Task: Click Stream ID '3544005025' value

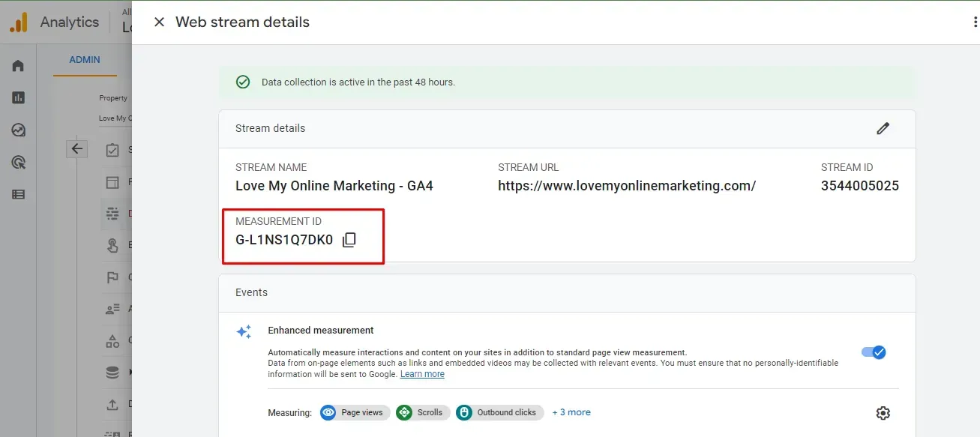Action: 860,186
